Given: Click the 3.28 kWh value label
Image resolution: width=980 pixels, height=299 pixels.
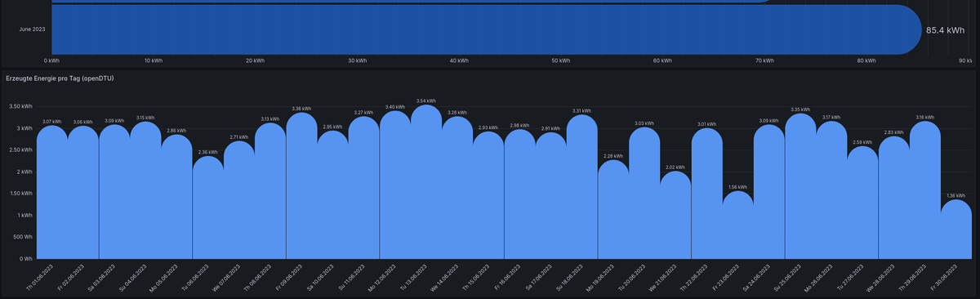Looking at the screenshot, I should coord(457,113).
